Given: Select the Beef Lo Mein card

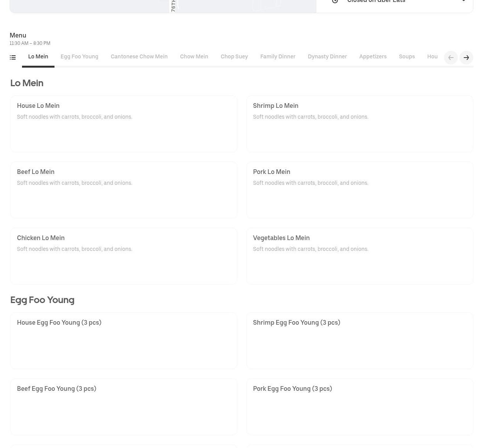Looking at the screenshot, I should click(x=124, y=190).
